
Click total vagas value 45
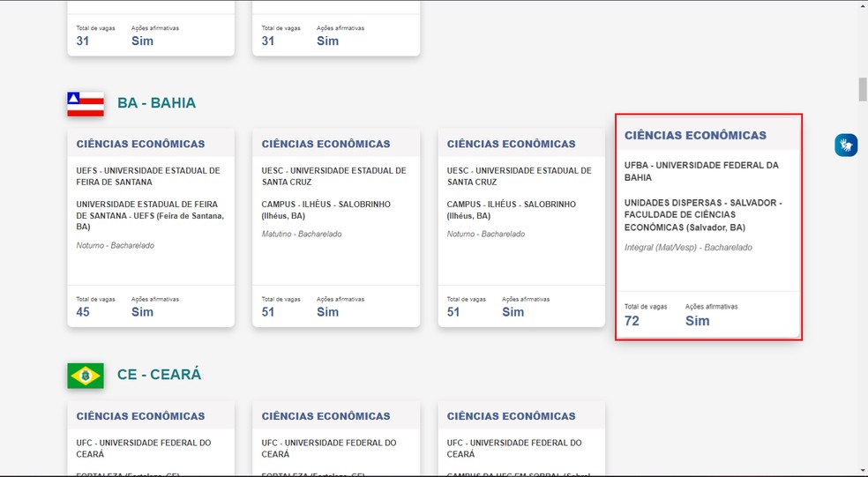[x=83, y=312]
